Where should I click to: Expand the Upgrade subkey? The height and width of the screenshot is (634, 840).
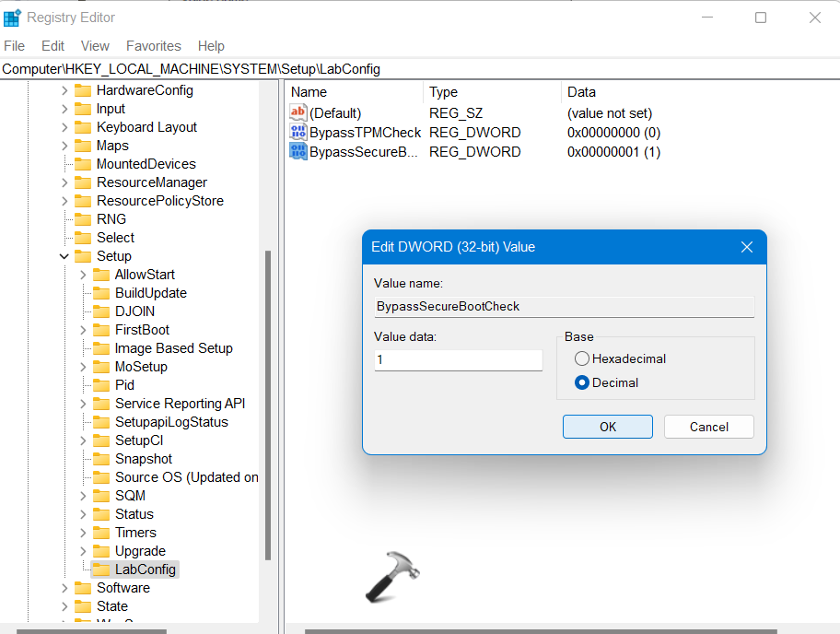83,551
